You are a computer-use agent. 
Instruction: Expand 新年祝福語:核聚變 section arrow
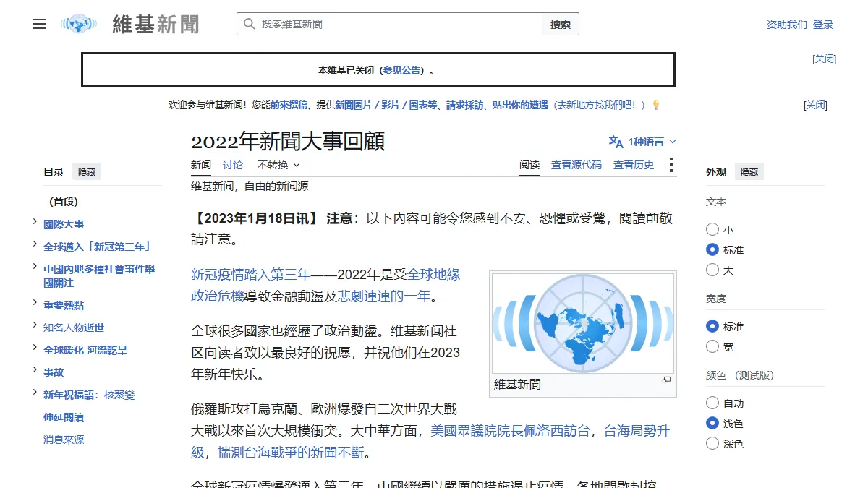[35, 393]
